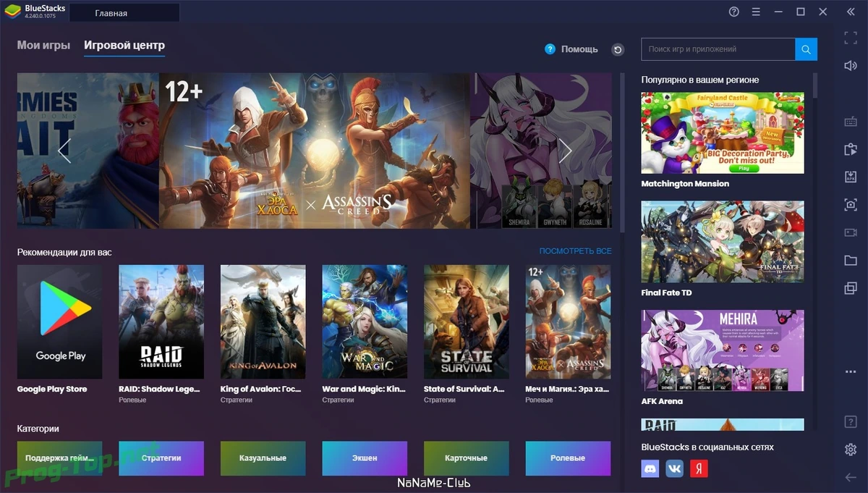This screenshot has width=868, height=493.
Task: Open the Yandex social icon
Action: coord(699,468)
